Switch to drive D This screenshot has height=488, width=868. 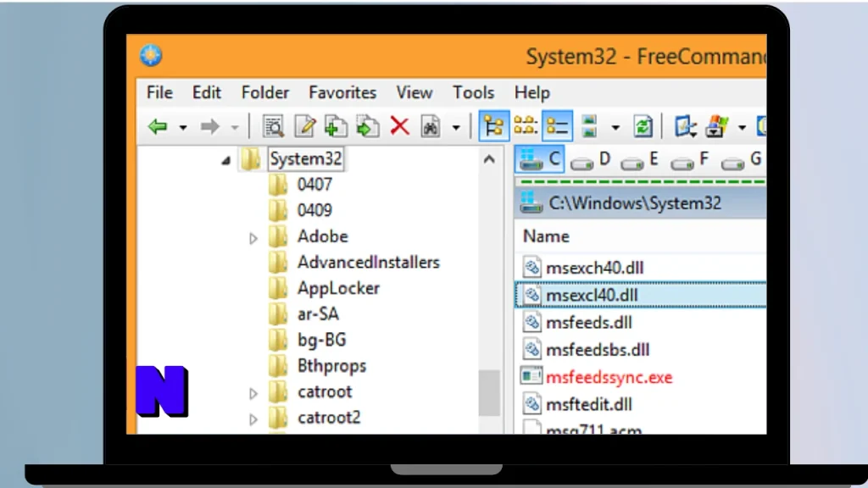(591, 160)
